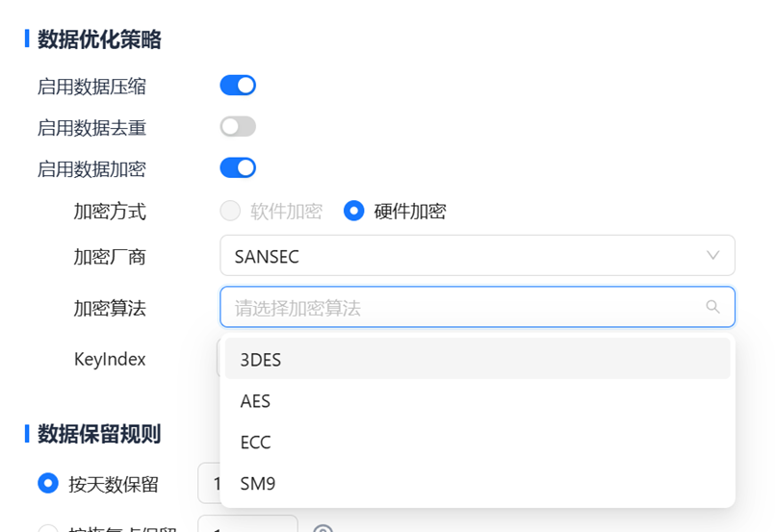This screenshot has width=775, height=532.
Task: Select the 硬件加密 radio button
Action: tap(354, 211)
